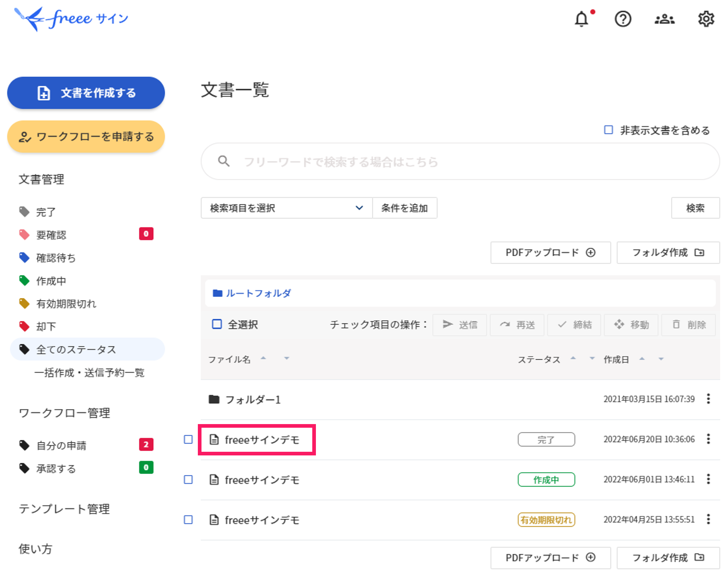Click the フォルダー1 folder icon
This screenshot has height=572, width=728.
pos(214,399)
